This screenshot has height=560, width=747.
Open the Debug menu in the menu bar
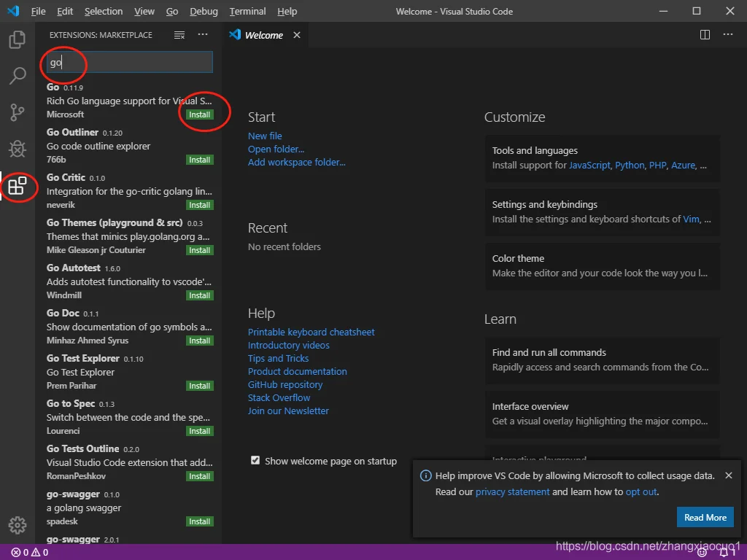tap(204, 11)
